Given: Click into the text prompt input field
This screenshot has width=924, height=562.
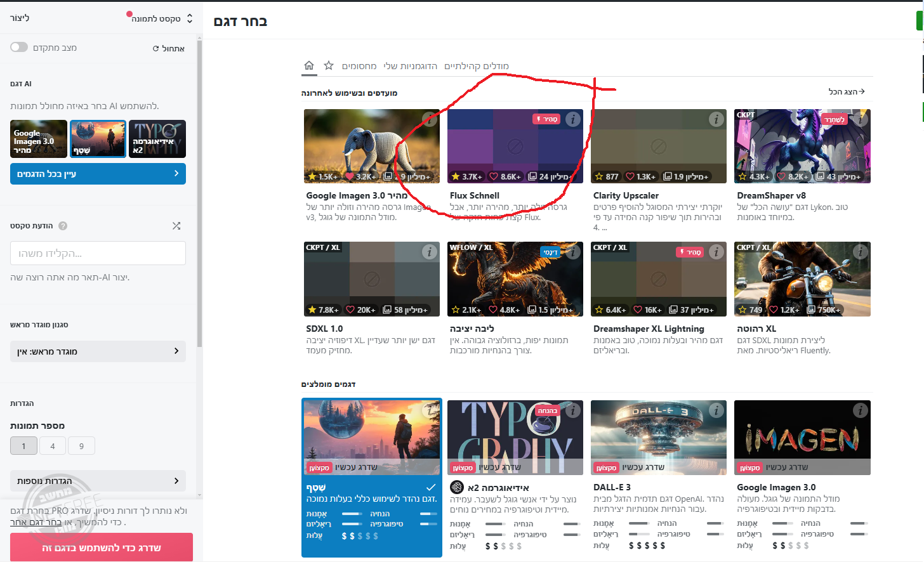Looking at the screenshot, I should 98,253.
